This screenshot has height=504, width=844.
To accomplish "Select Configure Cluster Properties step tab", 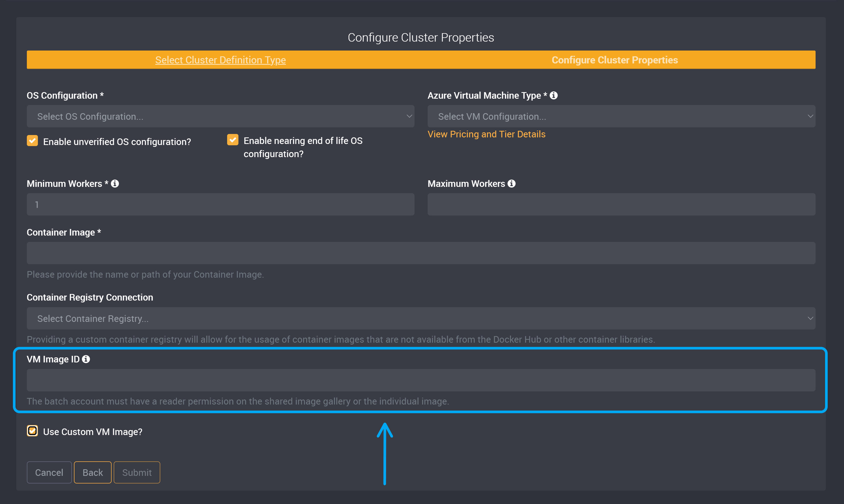I will pos(615,60).
